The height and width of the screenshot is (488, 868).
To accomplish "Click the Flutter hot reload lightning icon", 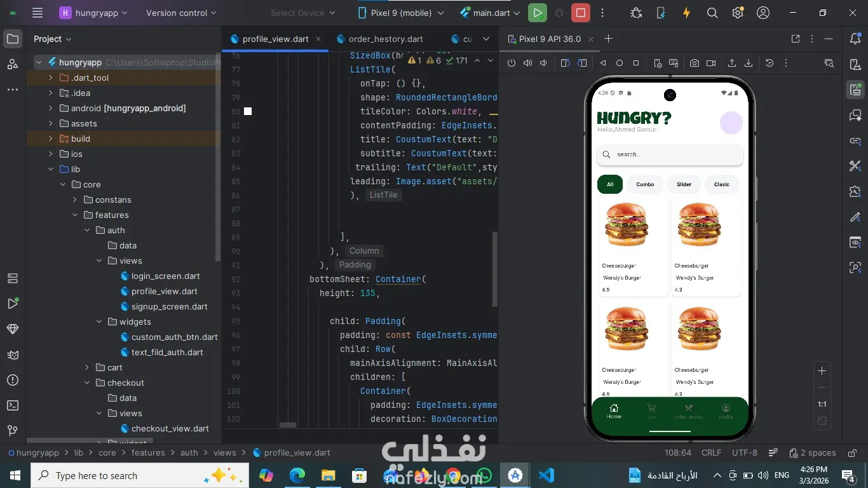I will [686, 13].
